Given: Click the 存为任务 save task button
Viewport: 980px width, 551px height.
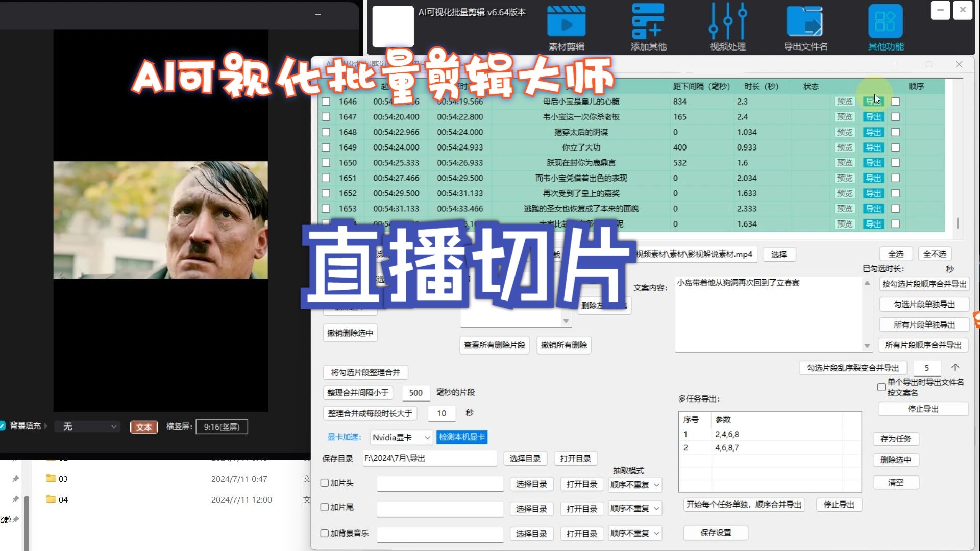Looking at the screenshot, I should point(895,439).
